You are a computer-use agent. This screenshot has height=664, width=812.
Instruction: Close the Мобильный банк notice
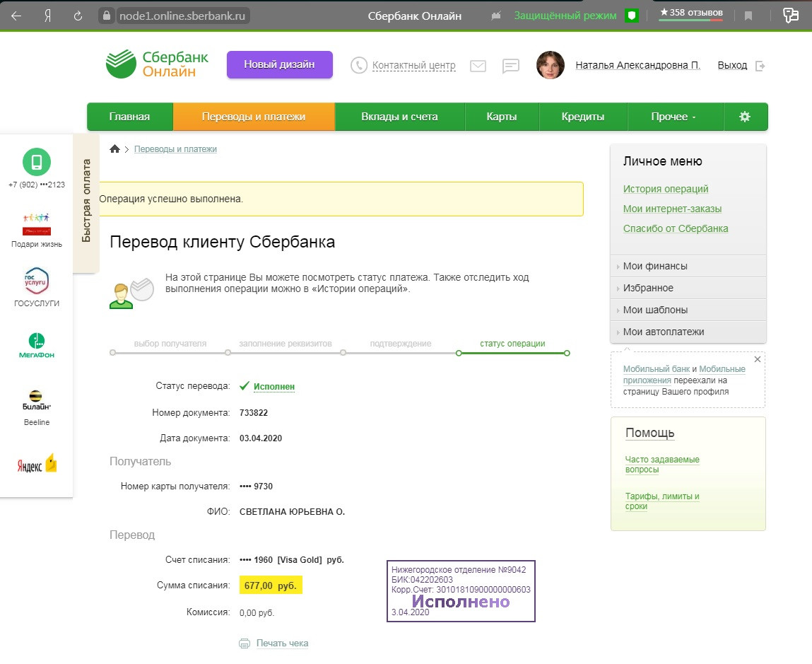point(758,359)
